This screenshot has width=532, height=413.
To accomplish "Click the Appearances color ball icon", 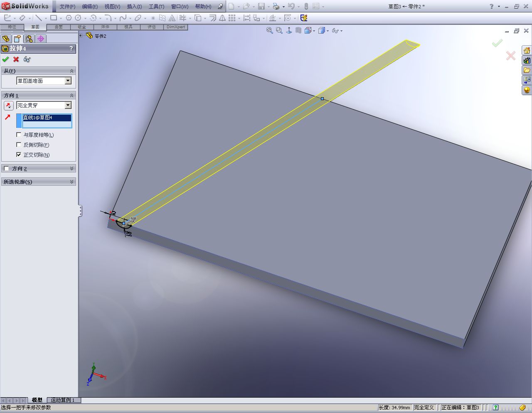I will pos(527,89).
